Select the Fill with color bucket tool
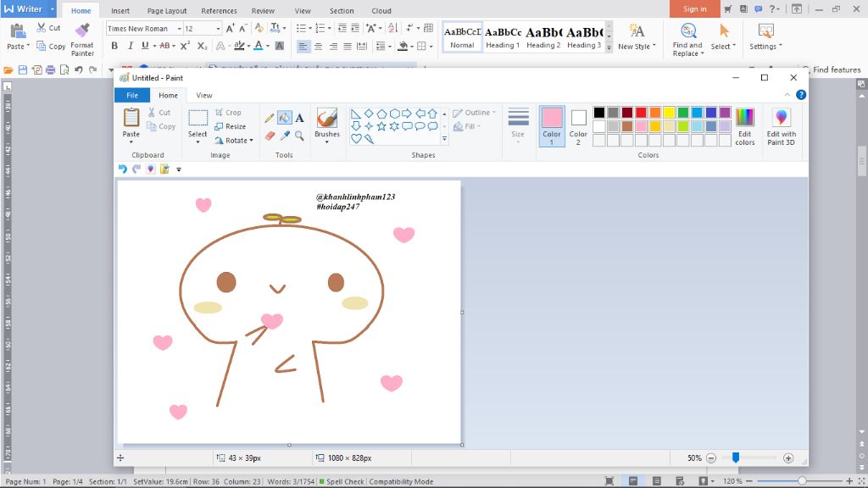 (x=285, y=117)
